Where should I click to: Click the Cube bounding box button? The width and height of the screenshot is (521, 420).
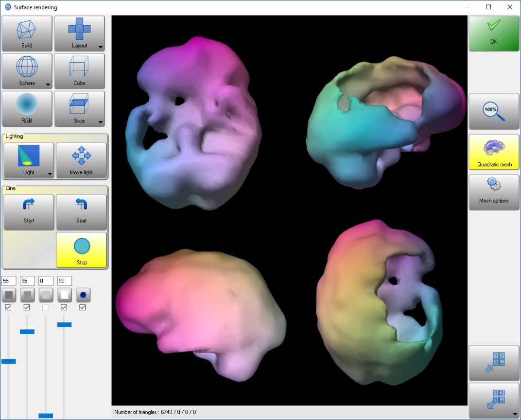tap(79, 71)
